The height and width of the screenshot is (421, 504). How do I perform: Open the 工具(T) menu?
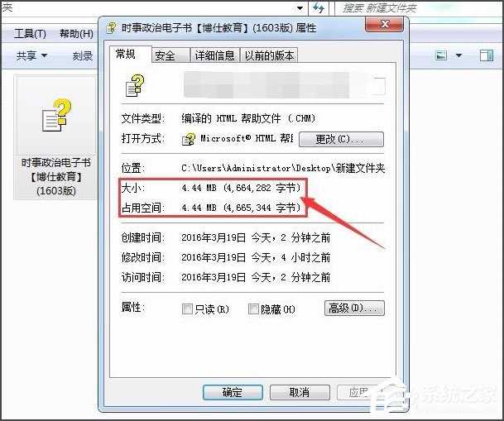tap(30, 33)
